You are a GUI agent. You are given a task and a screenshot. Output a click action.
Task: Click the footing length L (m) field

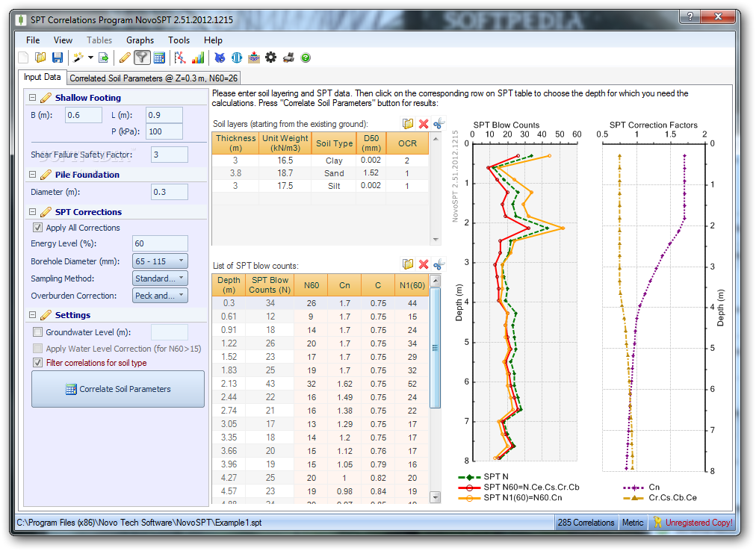(164, 115)
